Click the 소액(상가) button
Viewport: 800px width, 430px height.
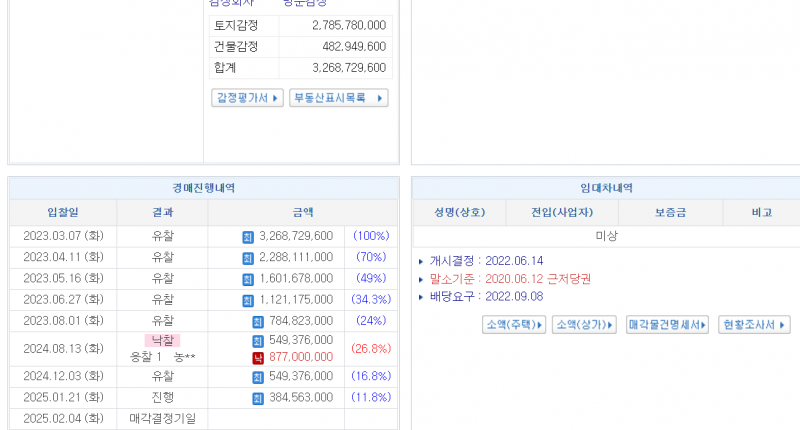click(585, 325)
